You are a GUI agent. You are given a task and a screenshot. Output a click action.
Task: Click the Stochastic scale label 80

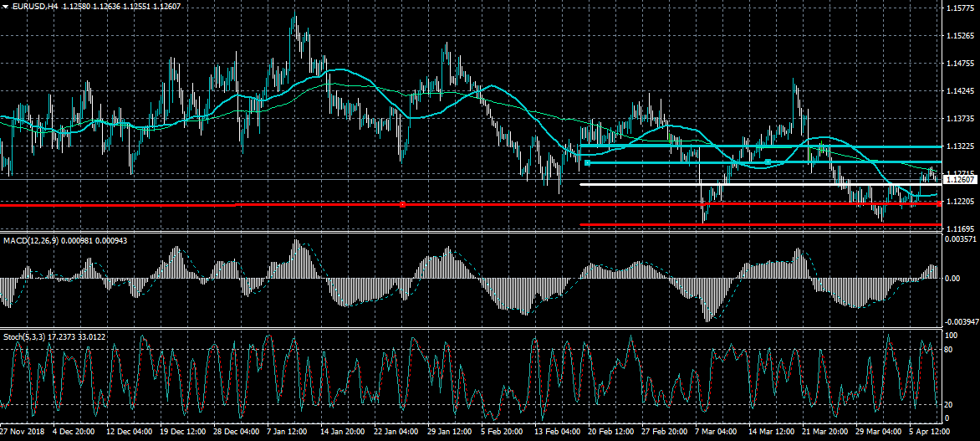949,350
